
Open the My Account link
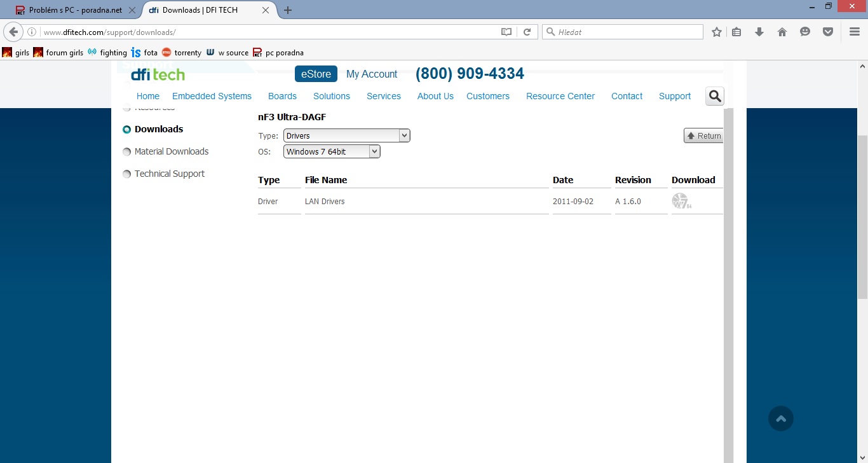372,74
